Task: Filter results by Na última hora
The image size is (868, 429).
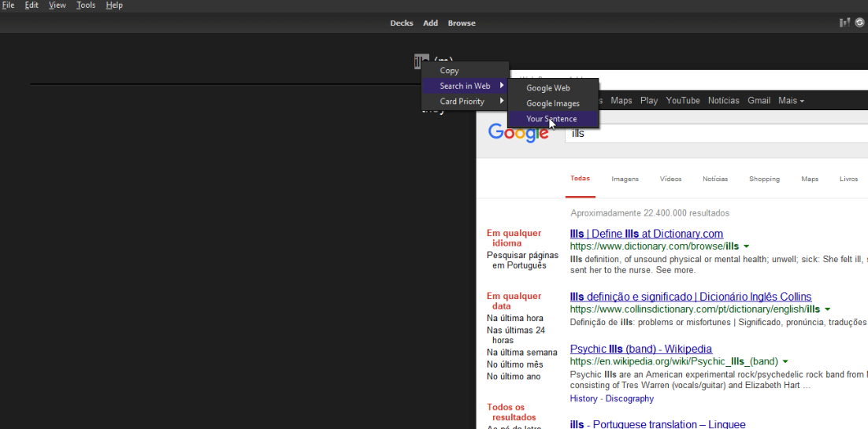Action: click(515, 318)
